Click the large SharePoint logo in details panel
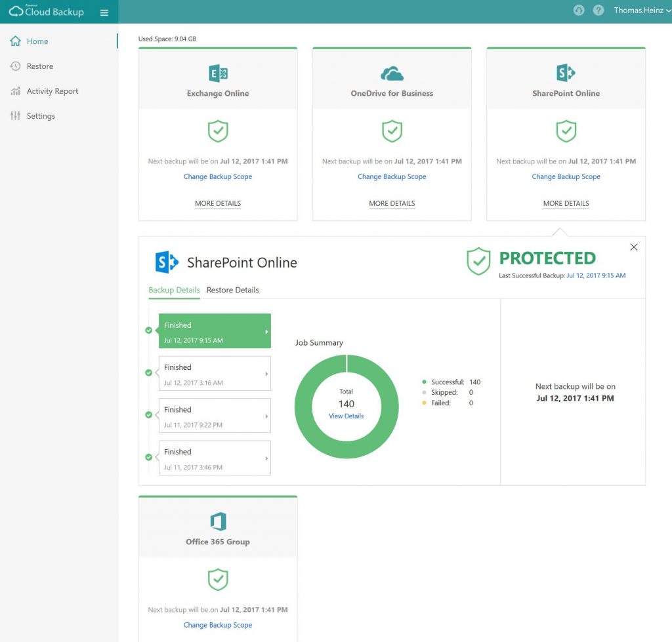The width and height of the screenshot is (672, 642). click(167, 262)
